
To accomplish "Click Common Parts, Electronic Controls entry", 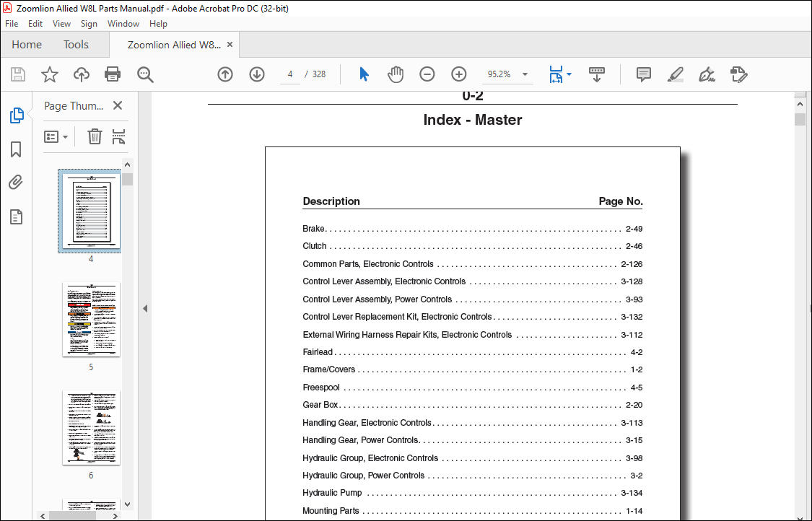I will 472,264.
